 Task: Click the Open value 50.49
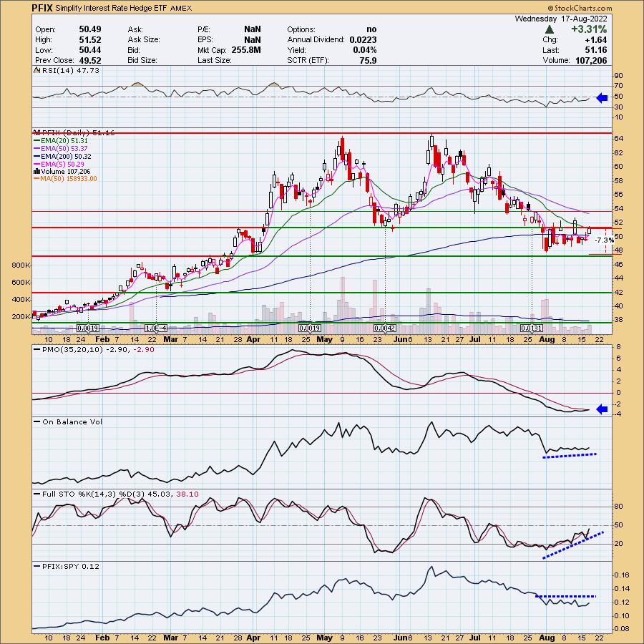[90, 29]
